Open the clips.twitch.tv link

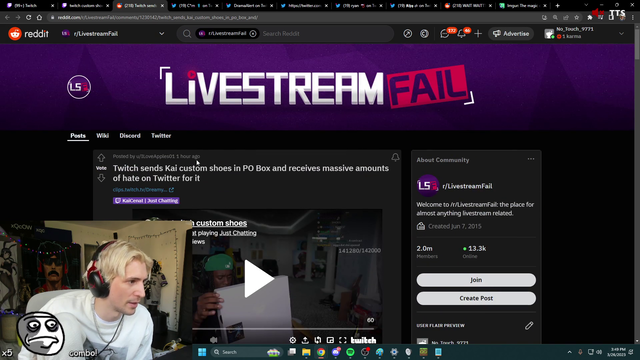143,189
